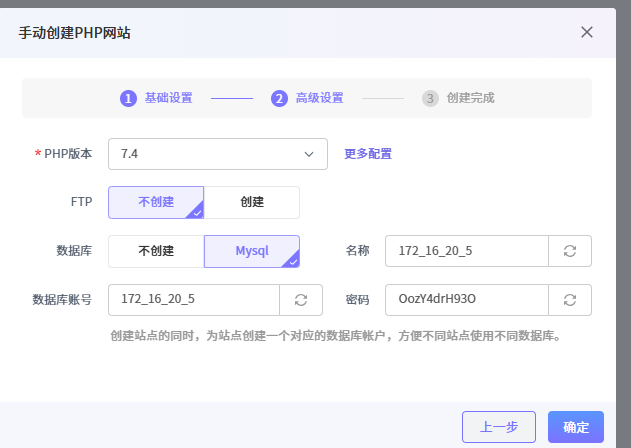This screenshot has width=631, height=448.
Task: Click the 上一步 button
Action: (x=499, y=427)
